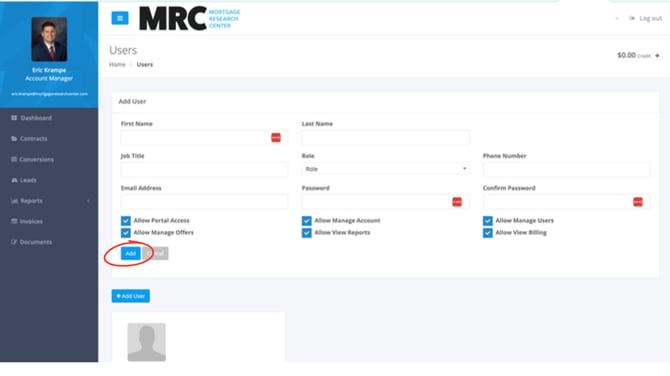Click red password manager icon in First Name
670x376 pixels.
[276, 138]
